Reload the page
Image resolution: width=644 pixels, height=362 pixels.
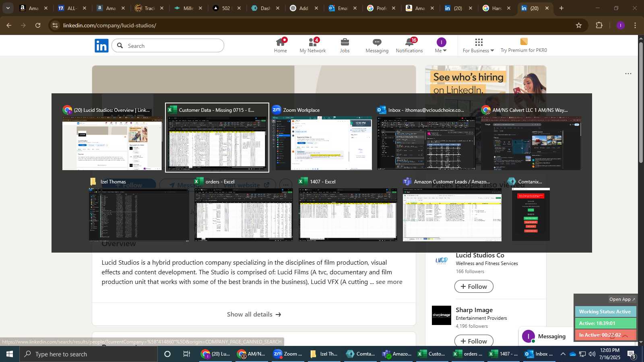pos(38,25)
